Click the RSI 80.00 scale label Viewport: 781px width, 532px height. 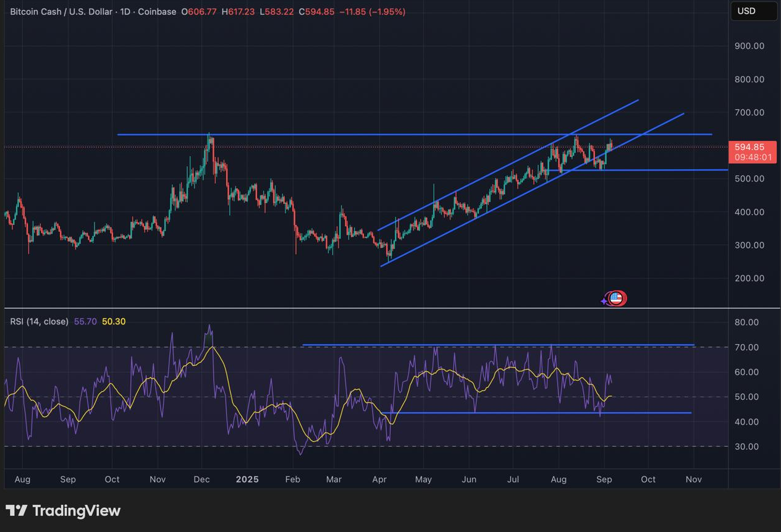pyautogui.click(x=746, y=322)
